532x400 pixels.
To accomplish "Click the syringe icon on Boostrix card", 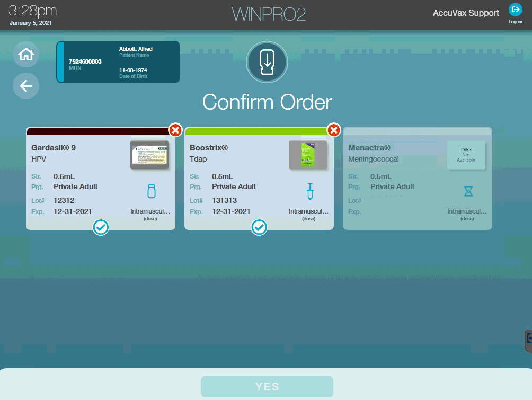I will [310, 191].
